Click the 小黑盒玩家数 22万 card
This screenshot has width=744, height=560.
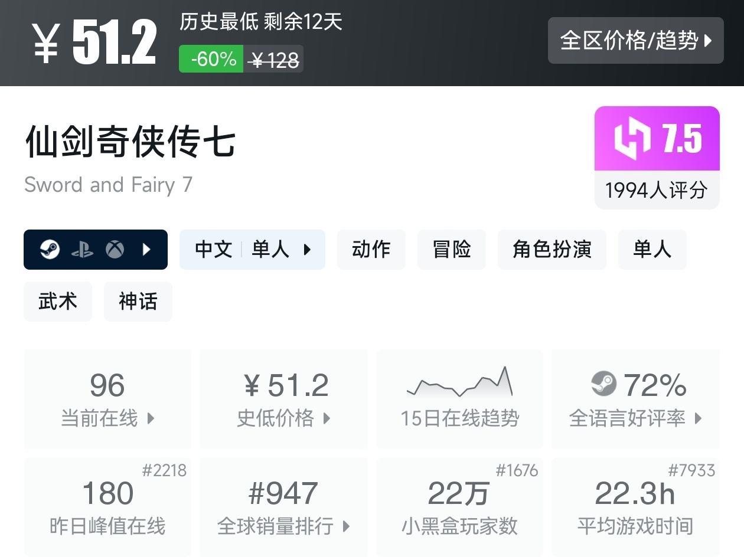pyautogui.click(x=459, y=507)
